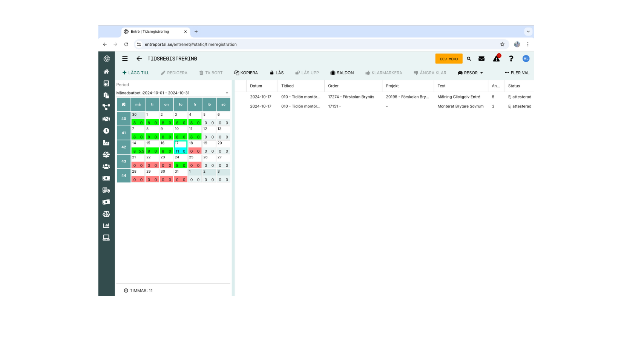Expand the FLER VAL options
644x362 pixels.
point(517,73)
